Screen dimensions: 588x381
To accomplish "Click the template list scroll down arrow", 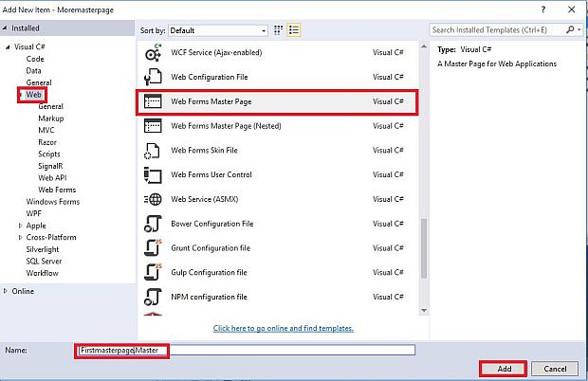I will click(x=424, y=311).
